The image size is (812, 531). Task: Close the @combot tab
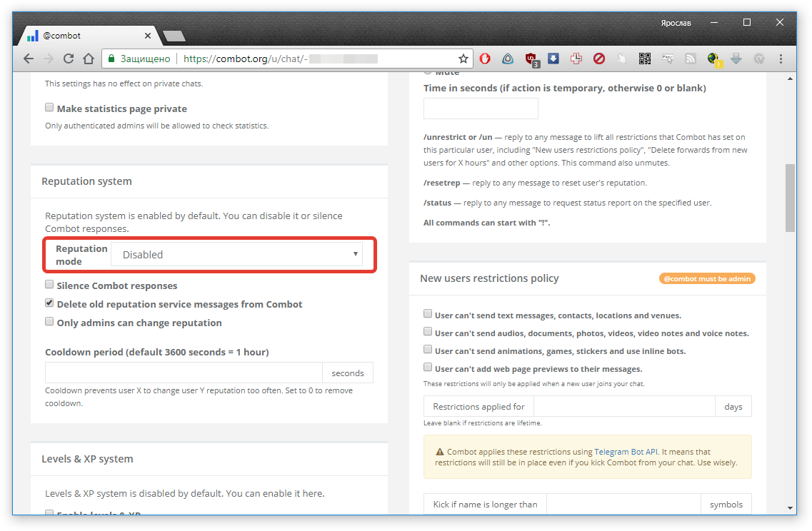(148, 36)
